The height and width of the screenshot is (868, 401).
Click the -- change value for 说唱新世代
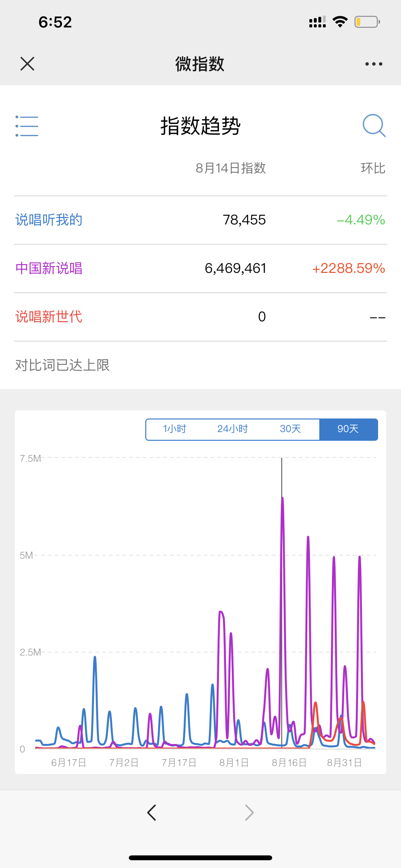[377, 317]
